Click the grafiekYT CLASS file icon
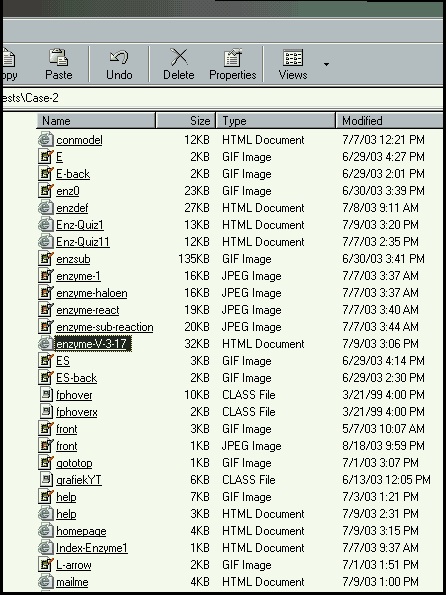This screenshot has height=595, width=446. pos(46,480)
